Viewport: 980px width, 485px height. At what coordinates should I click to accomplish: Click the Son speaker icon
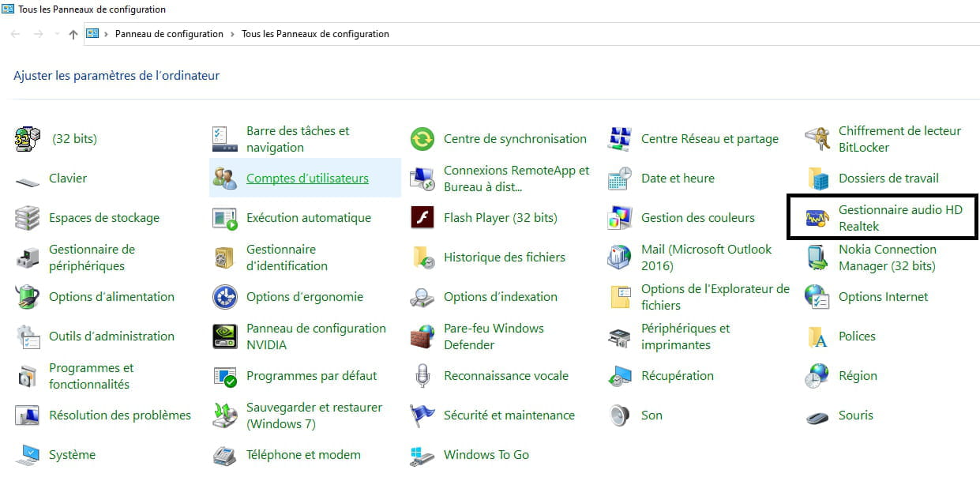click(620, 415)
